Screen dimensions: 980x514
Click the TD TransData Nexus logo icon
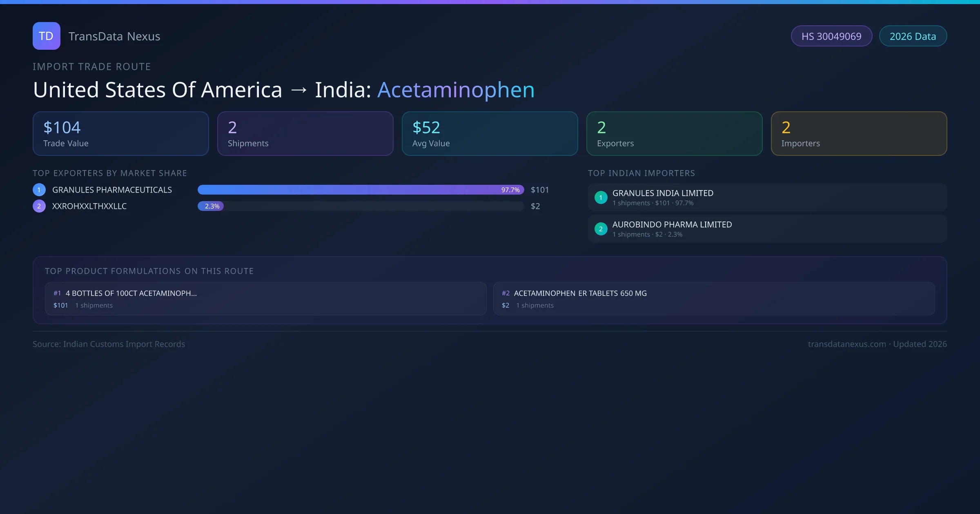(46, 36)
